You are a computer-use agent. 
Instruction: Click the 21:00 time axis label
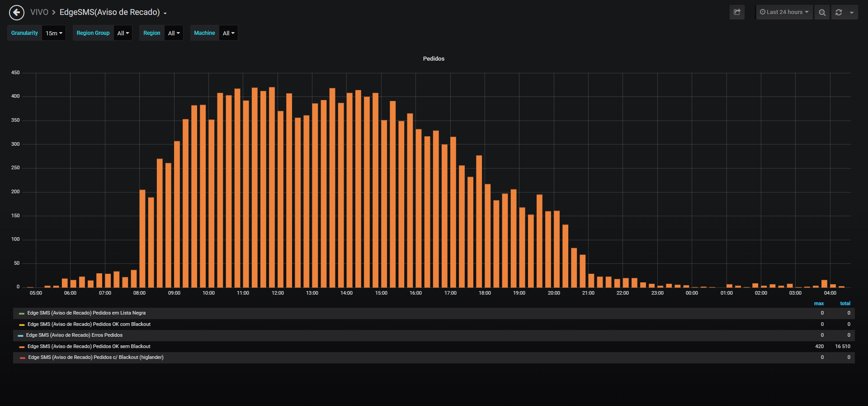coord(588,293)
